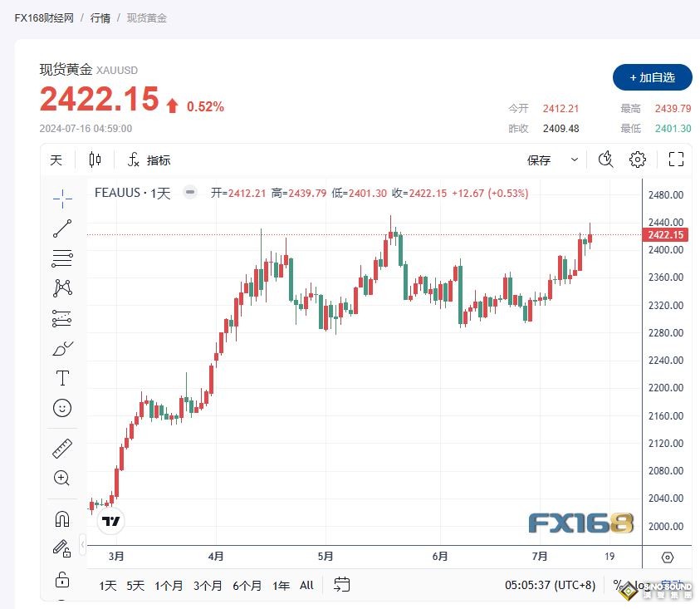The width and height of the screenshot is (700, 609).
Task: Click the 最高 value 2439.79
Action: (x=673, y=109)
